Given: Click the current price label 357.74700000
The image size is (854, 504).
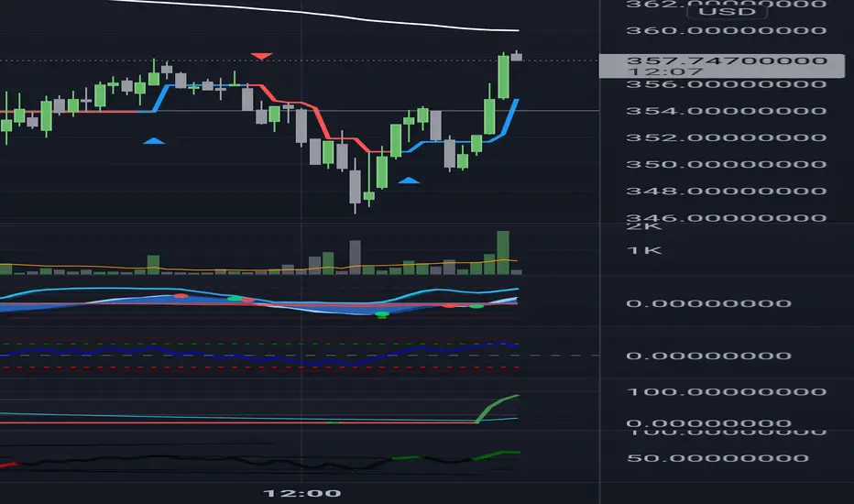Looking at the screenshot, I should 727,60.
